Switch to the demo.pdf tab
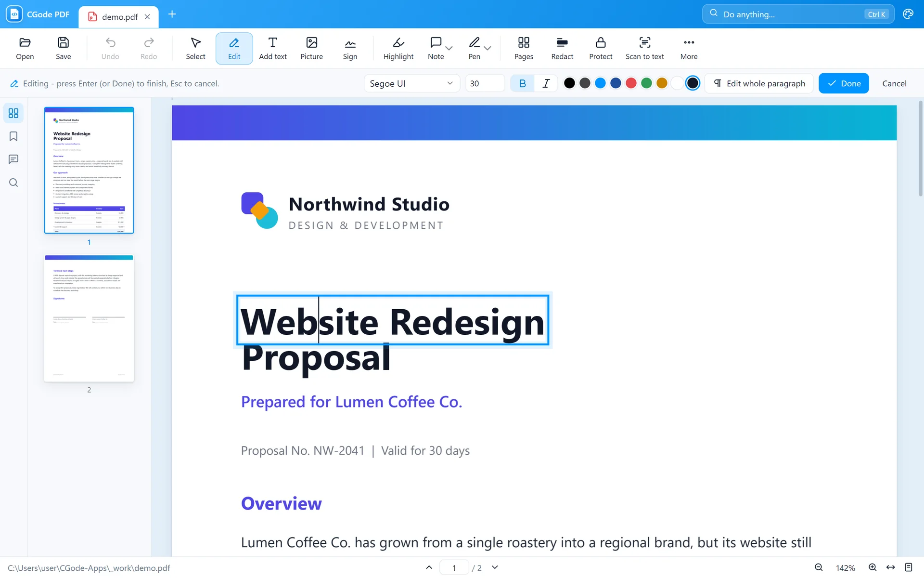Viewport: 924px width, 578px height. [120, 17]
